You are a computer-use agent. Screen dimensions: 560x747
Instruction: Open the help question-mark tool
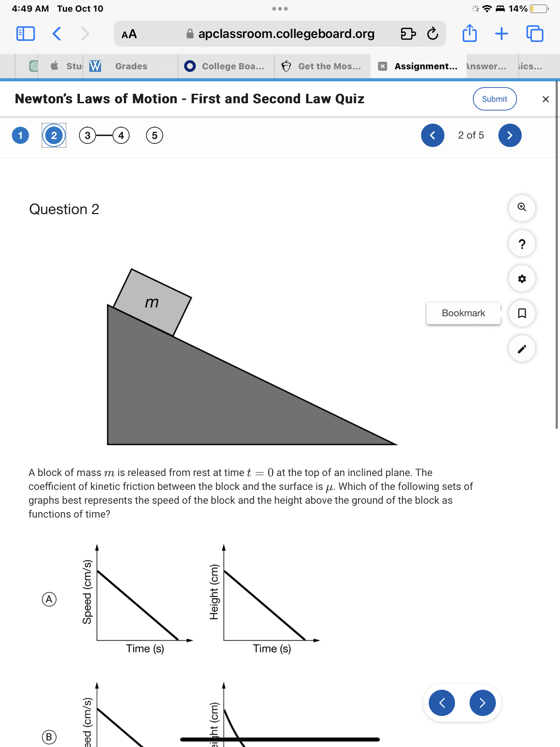click(x=522, y=243)
